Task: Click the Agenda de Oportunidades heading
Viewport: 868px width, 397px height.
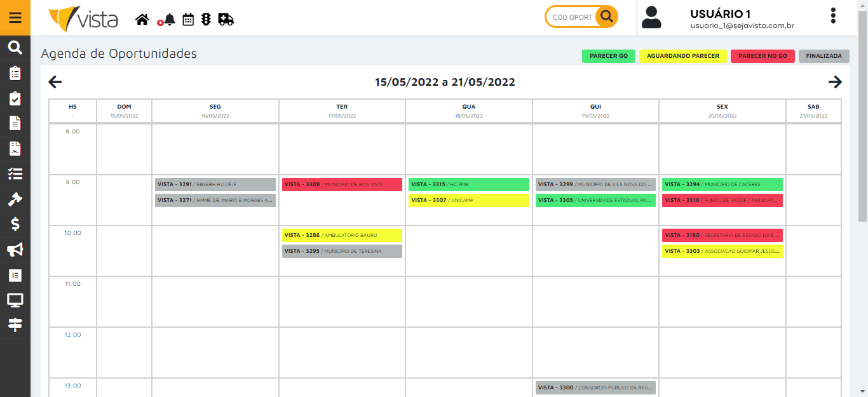Action: pos(119,54)
